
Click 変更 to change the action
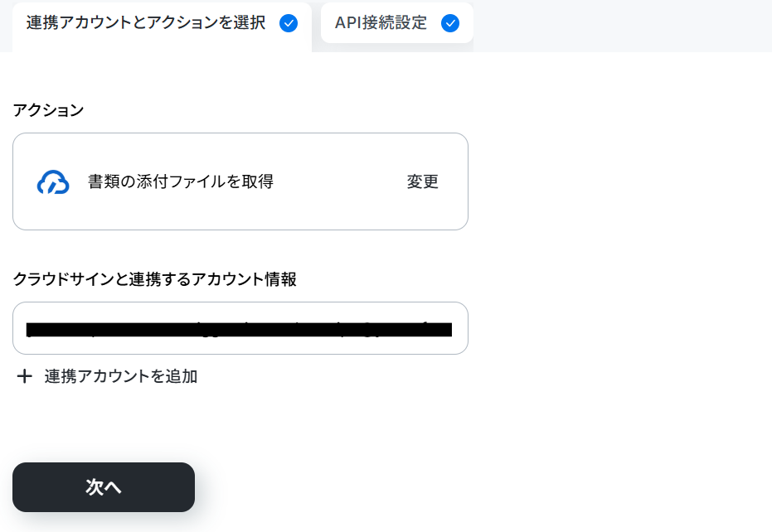pos(422,181)
